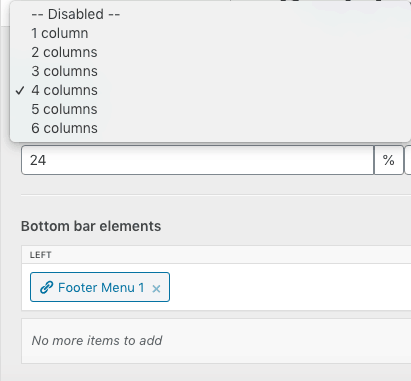The height and width of the screenshot is (381, 411).
Task: Click the width field showing 24
Action: pyautogui.click(x=198, y=160)
